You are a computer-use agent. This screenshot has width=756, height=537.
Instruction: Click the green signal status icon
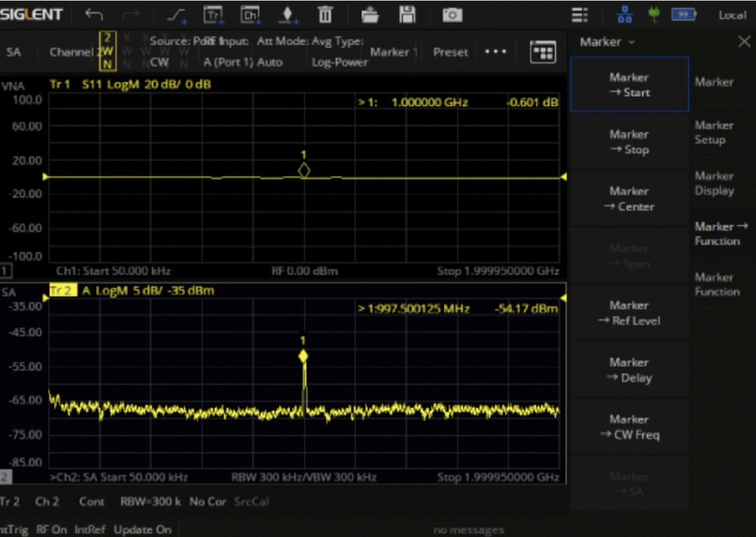[654, 15]
